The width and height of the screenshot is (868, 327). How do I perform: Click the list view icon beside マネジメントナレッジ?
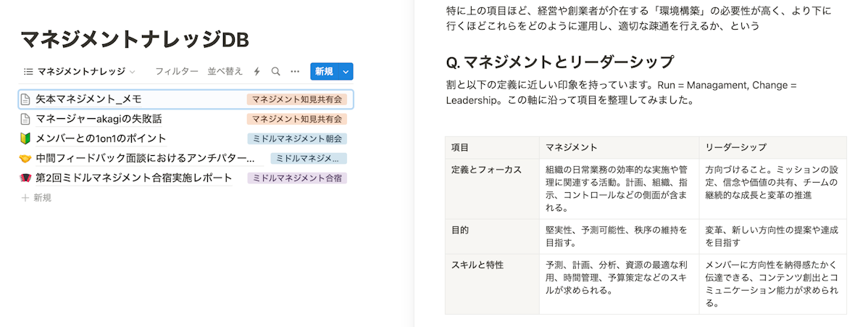[x=28, y=72]
